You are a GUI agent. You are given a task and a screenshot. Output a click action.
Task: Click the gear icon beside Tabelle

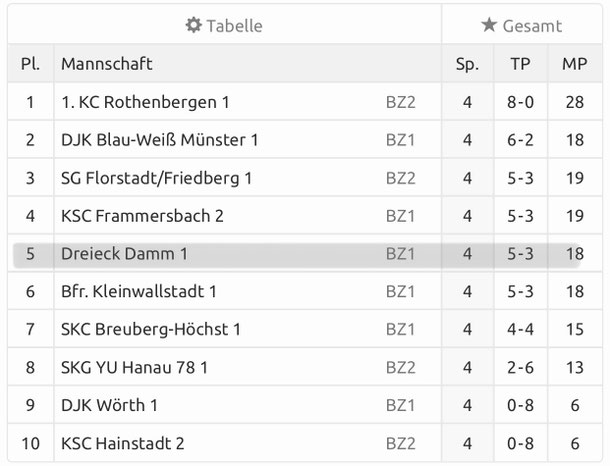click(x=194, y=26)
